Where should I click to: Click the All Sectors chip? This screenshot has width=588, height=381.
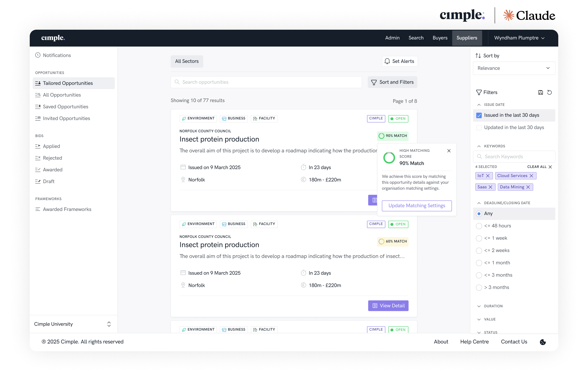click(x=187, y=61)
